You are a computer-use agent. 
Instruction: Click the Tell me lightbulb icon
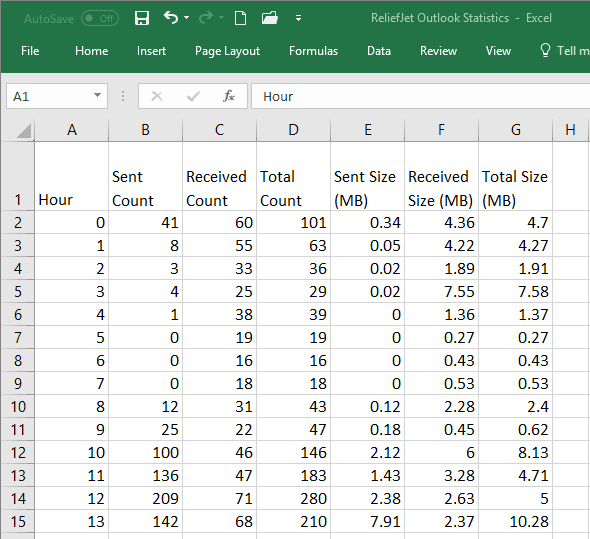(x=545, y=50)
